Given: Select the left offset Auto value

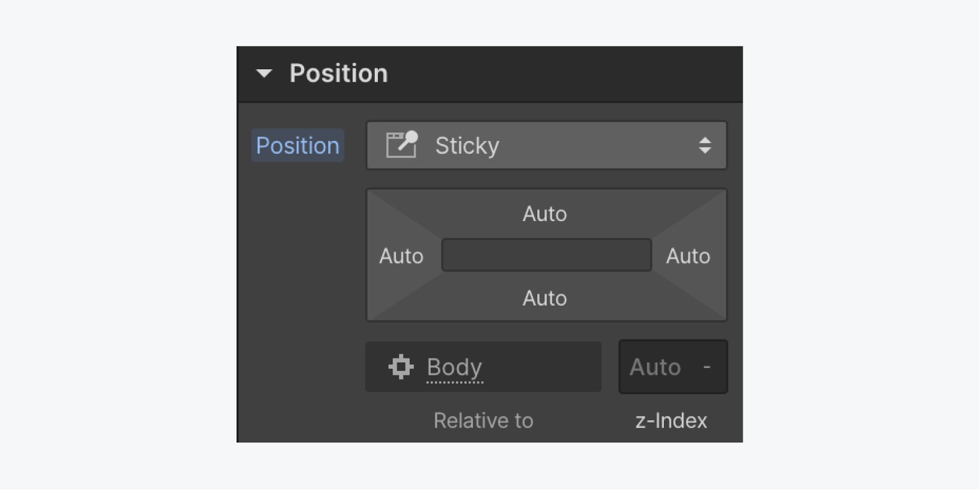Looking at the screenshot, I should coord(401,256).
